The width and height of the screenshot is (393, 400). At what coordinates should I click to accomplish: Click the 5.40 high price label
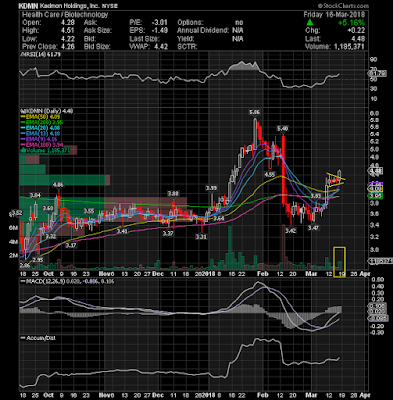click(283, 129)
